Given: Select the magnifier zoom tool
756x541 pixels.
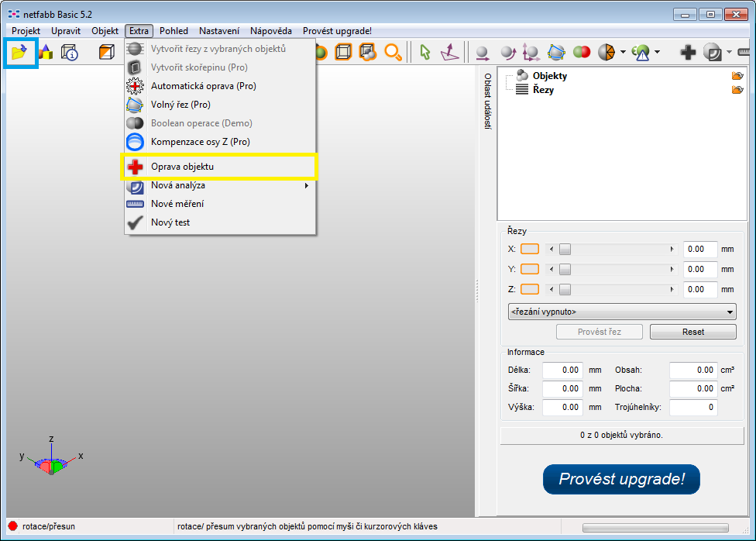Looking at the screenshot, I should pos(393,52).
